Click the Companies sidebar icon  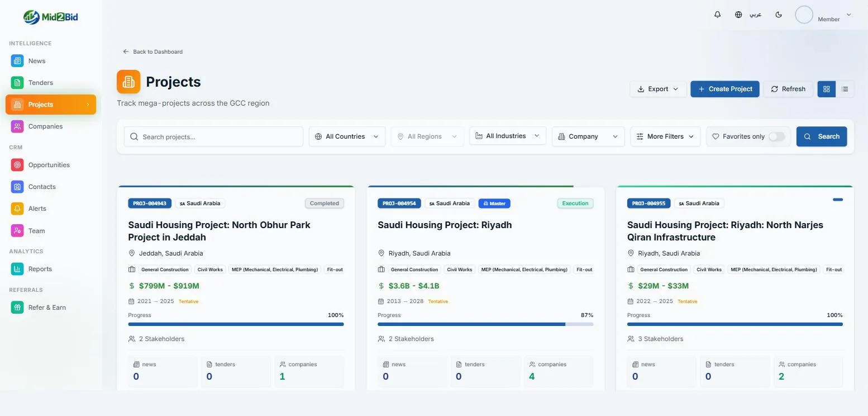[17, 126]
